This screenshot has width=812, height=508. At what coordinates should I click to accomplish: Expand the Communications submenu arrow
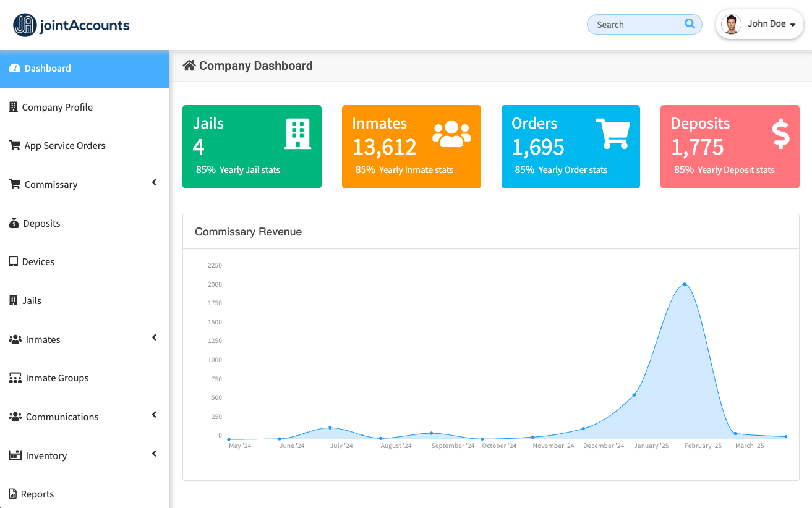[x=154, y=415]
